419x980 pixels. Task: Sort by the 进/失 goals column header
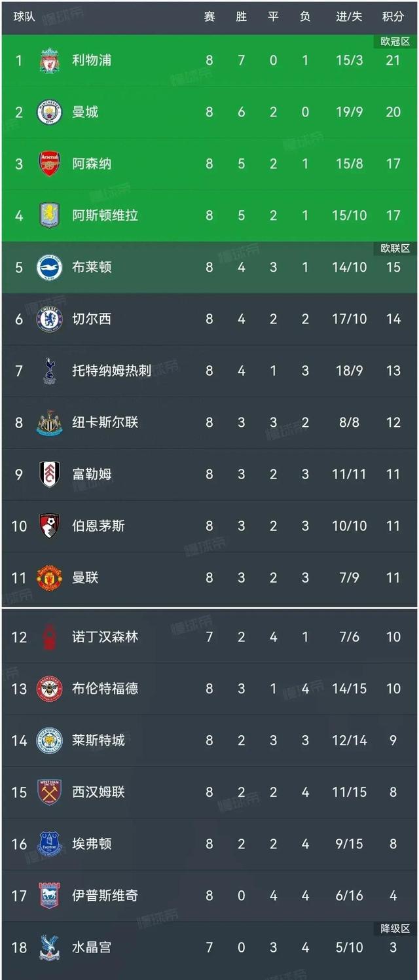click(349, 15)
